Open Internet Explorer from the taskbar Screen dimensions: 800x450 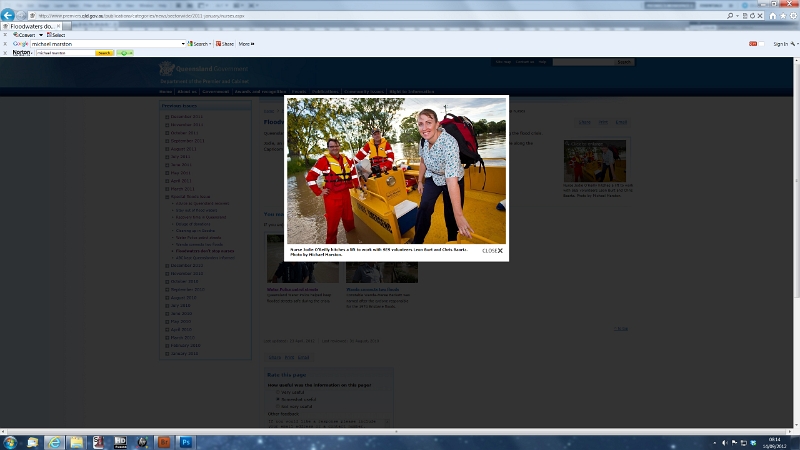coord(55,442)
